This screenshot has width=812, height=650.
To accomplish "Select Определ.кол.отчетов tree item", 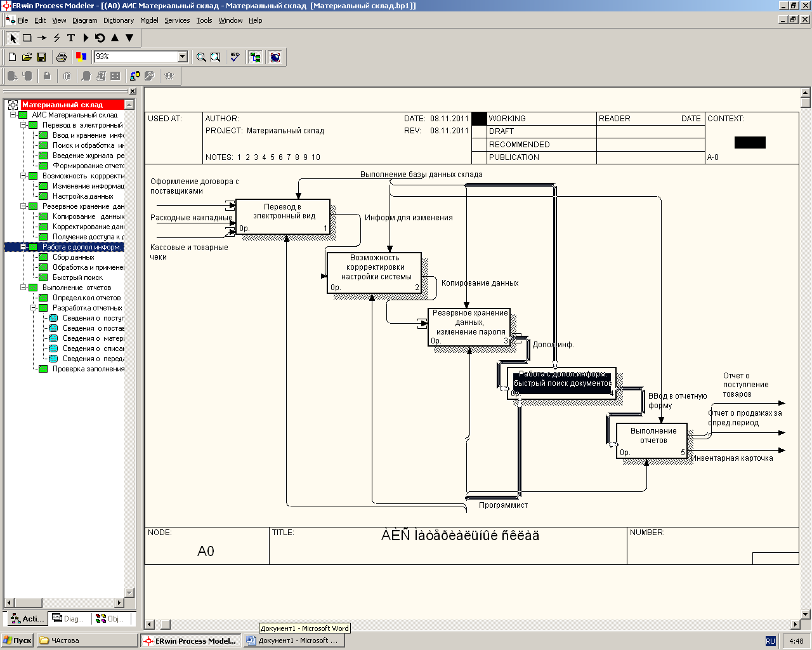I will pyautogui.click(x=86, y=298).
